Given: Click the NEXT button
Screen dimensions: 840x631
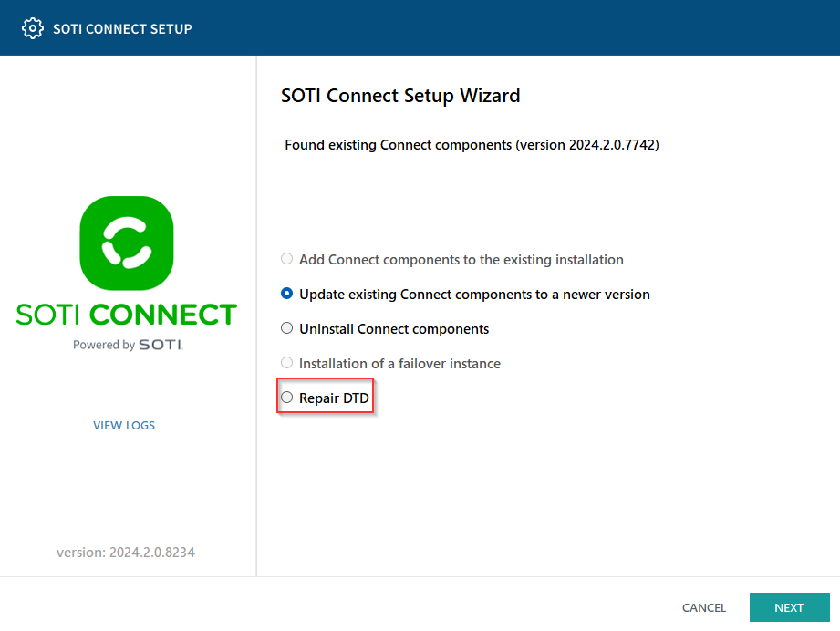Looking at the screenshot, I should (x=789, y=607).
